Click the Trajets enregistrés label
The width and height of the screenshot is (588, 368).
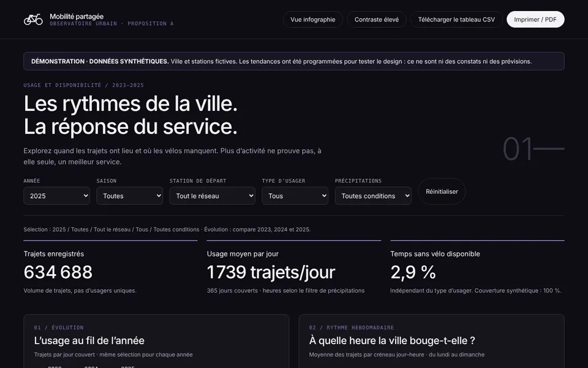[54, 254]
